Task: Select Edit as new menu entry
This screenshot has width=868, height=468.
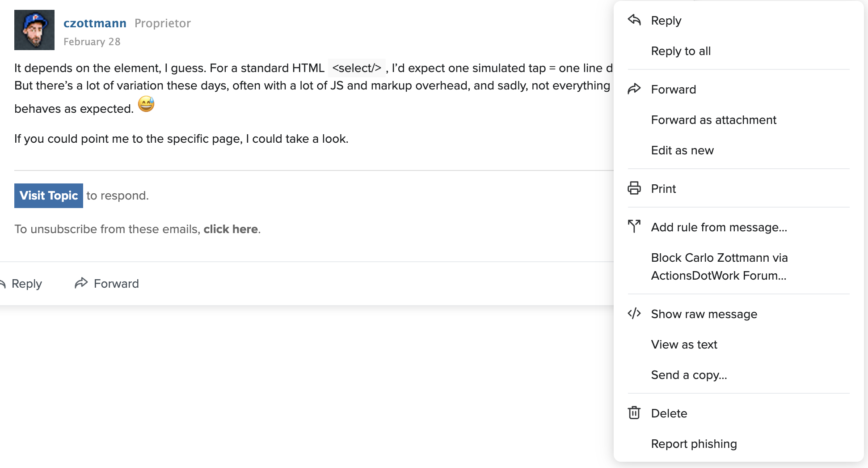Action: tap(682, 150)
